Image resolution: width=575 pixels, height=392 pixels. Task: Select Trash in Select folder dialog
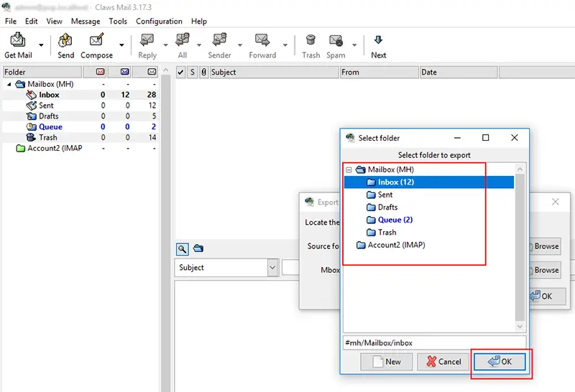pyautogui.click(x=387, y=233)
